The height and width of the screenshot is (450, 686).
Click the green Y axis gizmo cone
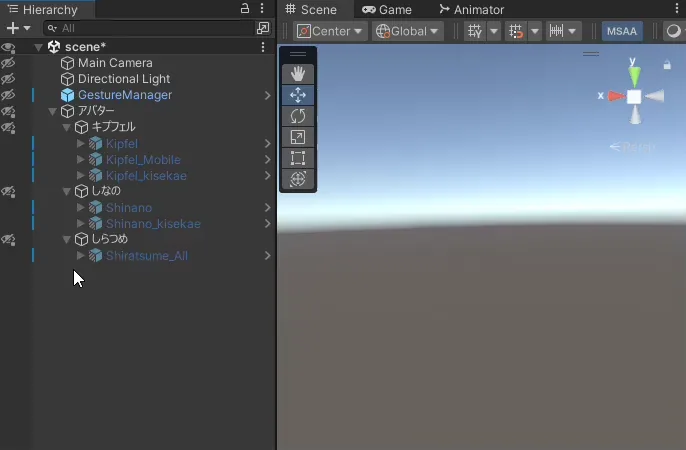(634, 77)
